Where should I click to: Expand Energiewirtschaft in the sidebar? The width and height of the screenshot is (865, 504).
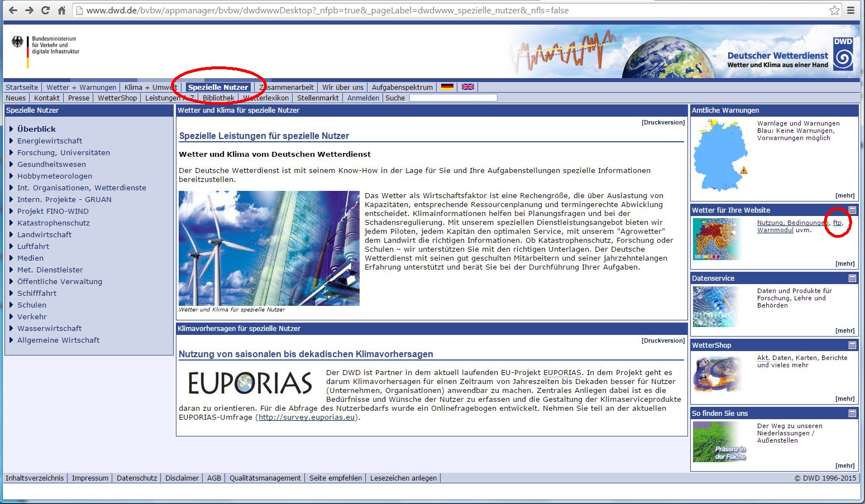[50, 141]
